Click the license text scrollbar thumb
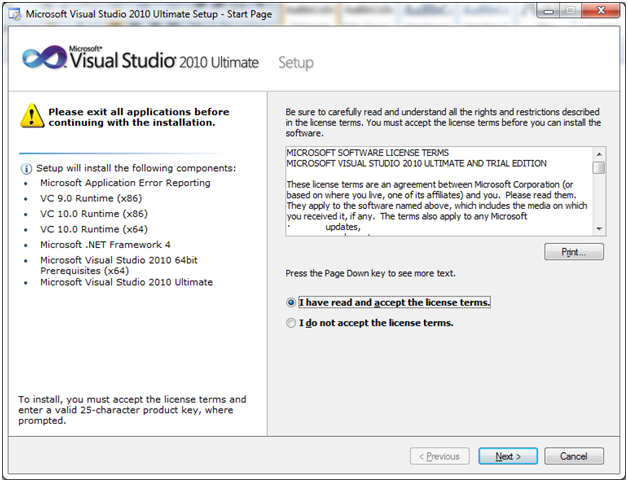628x482 pixels. [599, 167]
